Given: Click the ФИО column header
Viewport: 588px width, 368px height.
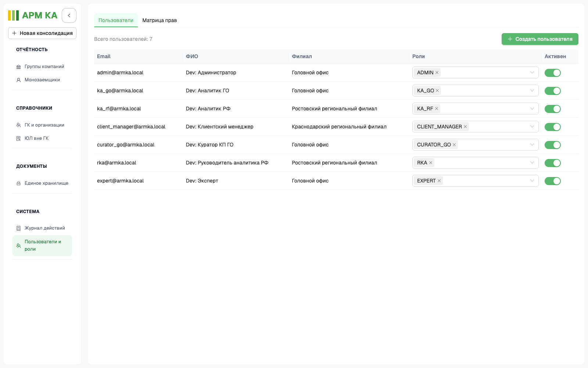Looking at the screenshot, I should click(x=192, y=56).
